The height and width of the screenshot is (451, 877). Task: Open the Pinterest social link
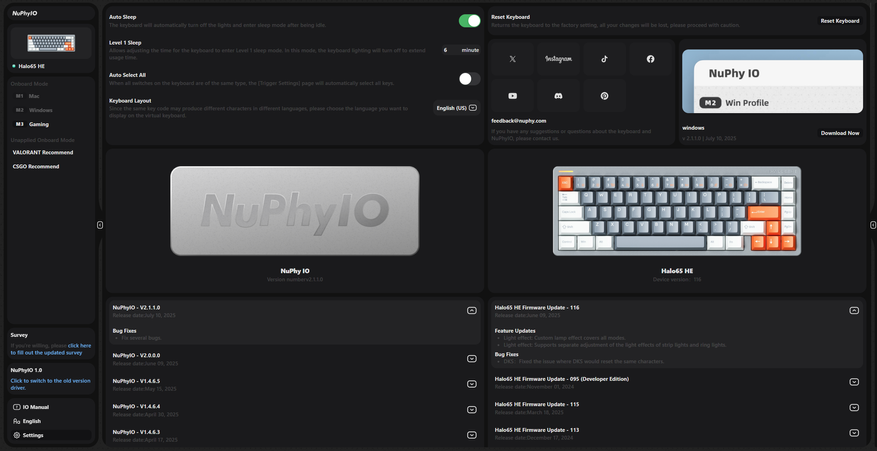tap(604, 96)
